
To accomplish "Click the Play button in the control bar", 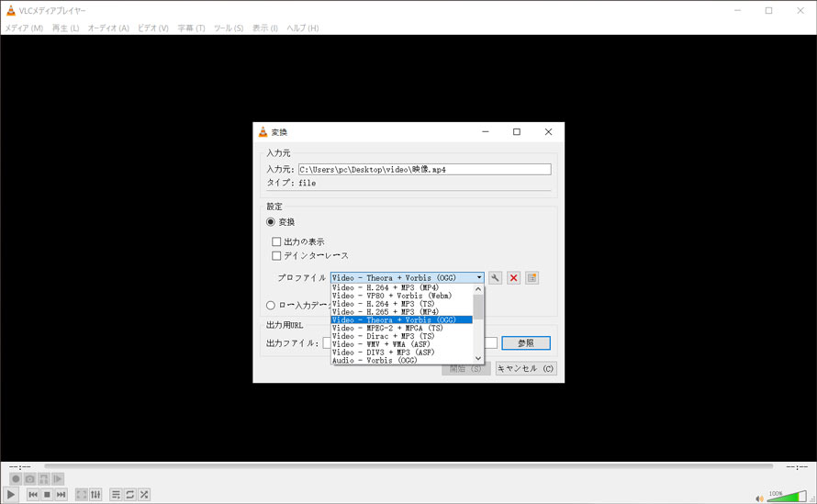I will [10, 494].
